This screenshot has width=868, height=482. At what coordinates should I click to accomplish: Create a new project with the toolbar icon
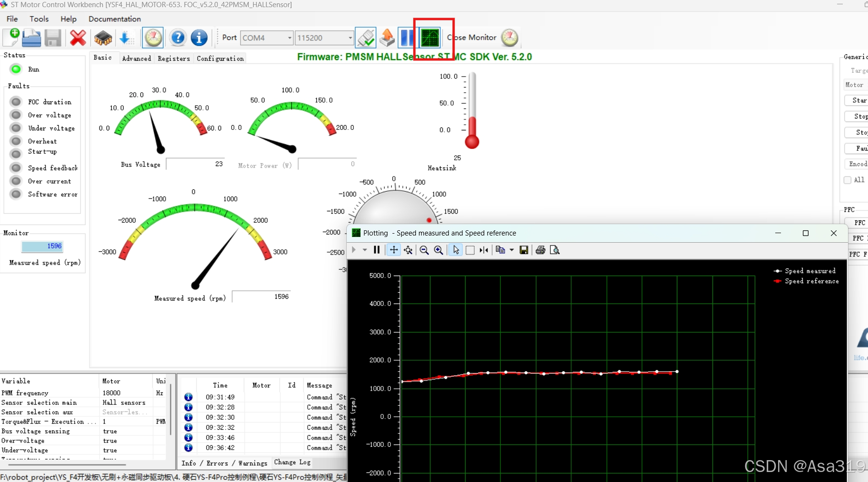pyautogui.click(x=11, y=38)
